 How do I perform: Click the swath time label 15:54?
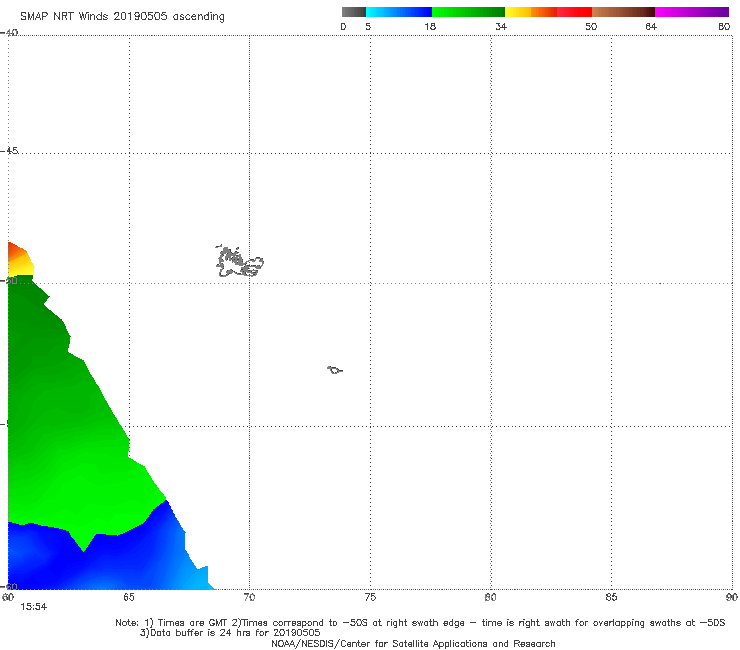[34, 607]
